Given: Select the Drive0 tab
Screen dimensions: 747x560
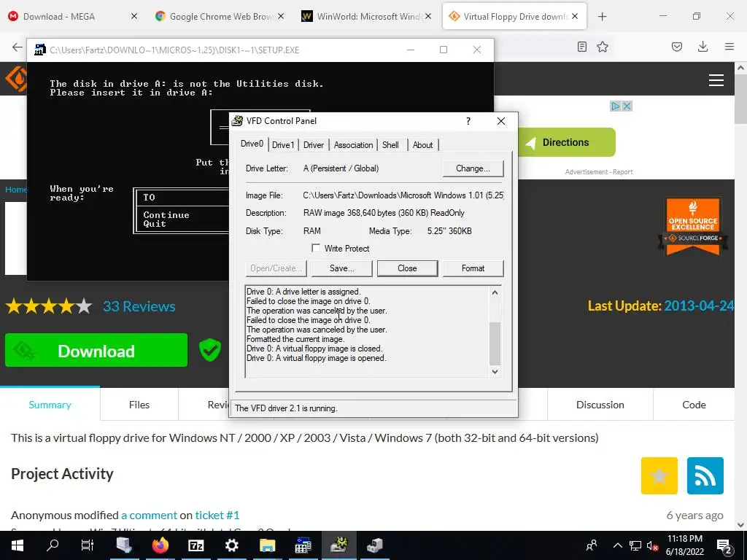Looking at the screenshot, I should 252,144.
